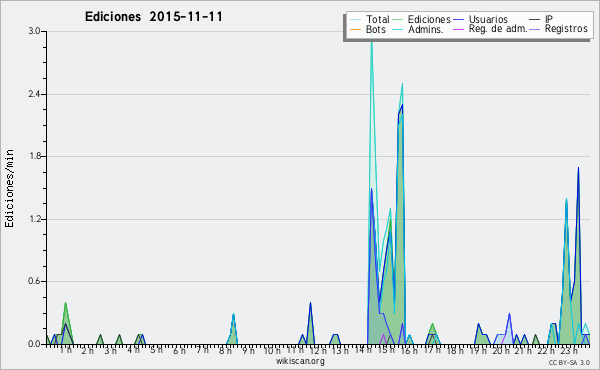
Task: Click the 1 h x-axis label
Action: (x=65, y=350)
